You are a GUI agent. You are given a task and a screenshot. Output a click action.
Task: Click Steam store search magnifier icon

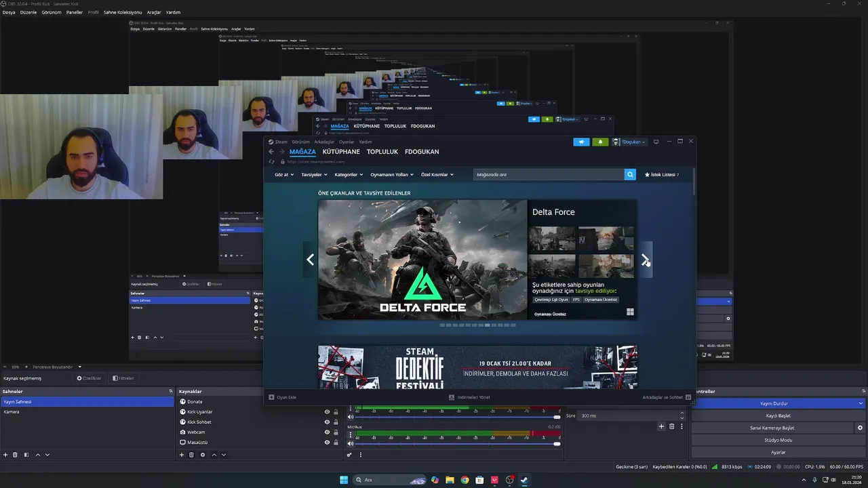pos(630,174)
